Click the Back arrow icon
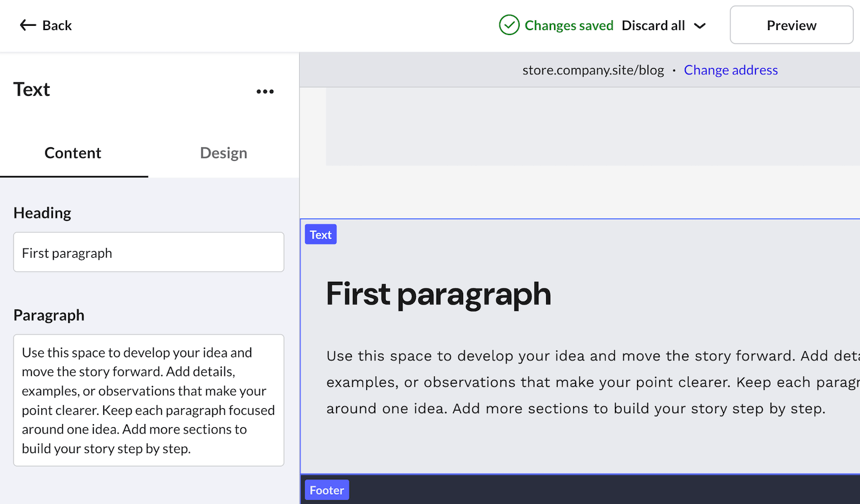Screen dimensions: 860x504 pyautogui.click(x=28, y=25)
